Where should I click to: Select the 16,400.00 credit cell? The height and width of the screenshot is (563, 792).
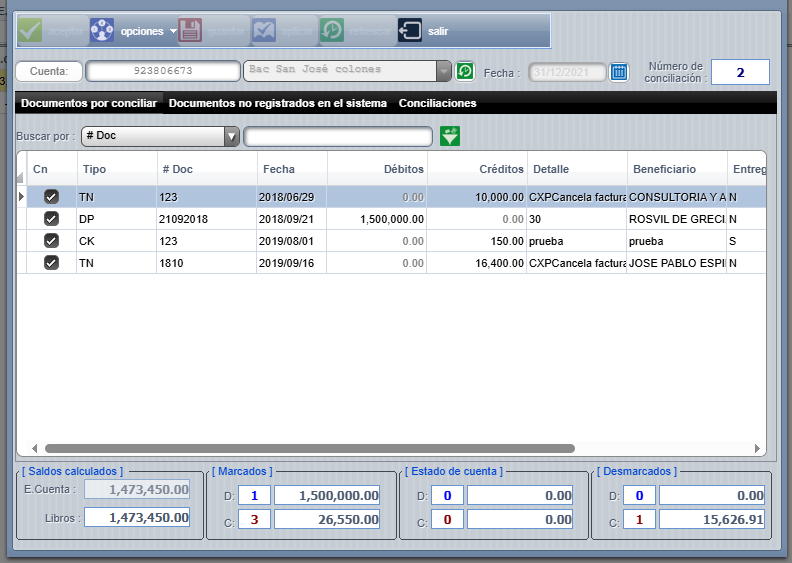(477, 263)
